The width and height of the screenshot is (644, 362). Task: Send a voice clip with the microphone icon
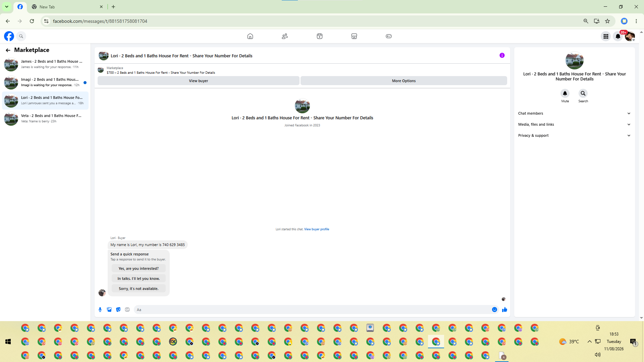coord(100,310)
